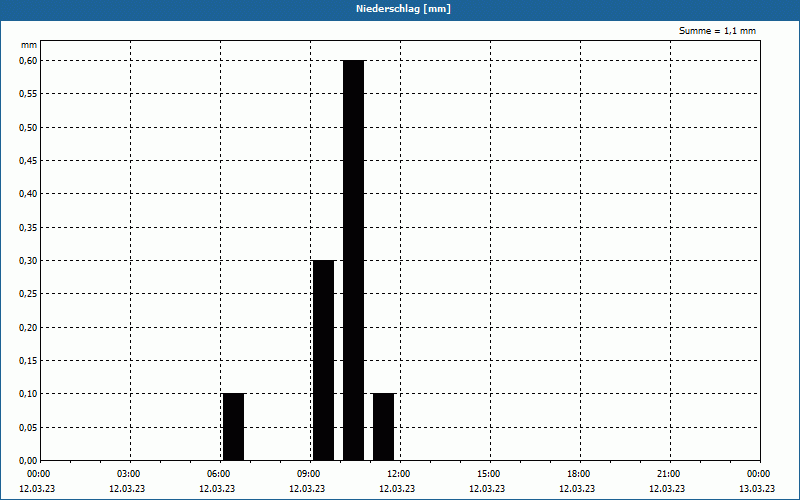Click the 12.03.23 date under 18:00
This screenshot has height=500, width=800.
pos(577,489)
